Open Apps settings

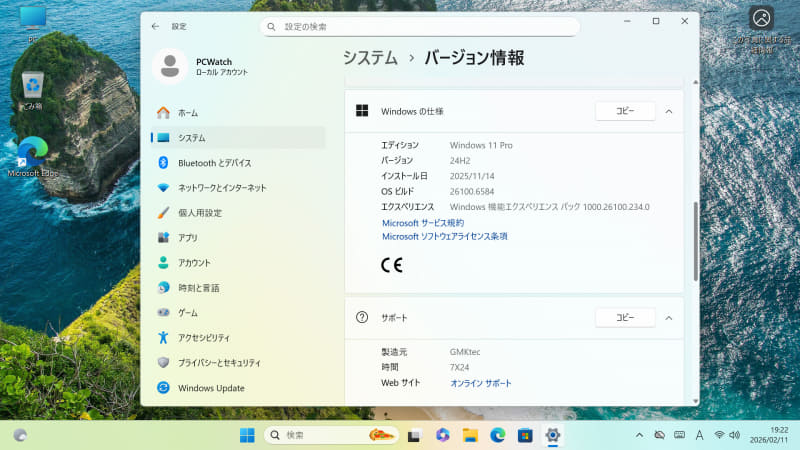(238, 238)
